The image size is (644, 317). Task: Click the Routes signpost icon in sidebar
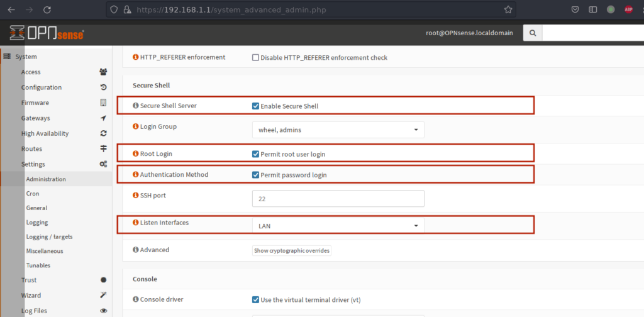104,148
